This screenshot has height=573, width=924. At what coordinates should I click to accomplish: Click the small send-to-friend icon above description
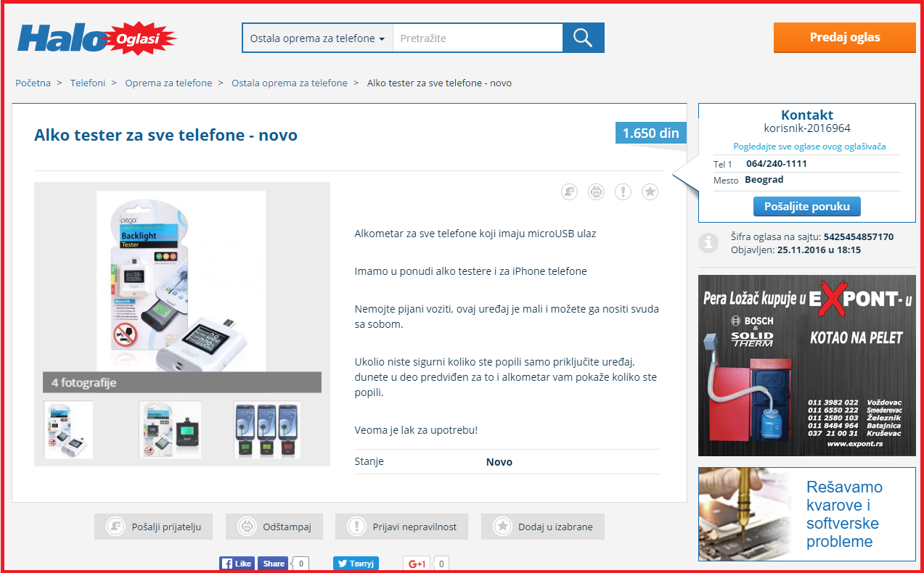(569, 191)
